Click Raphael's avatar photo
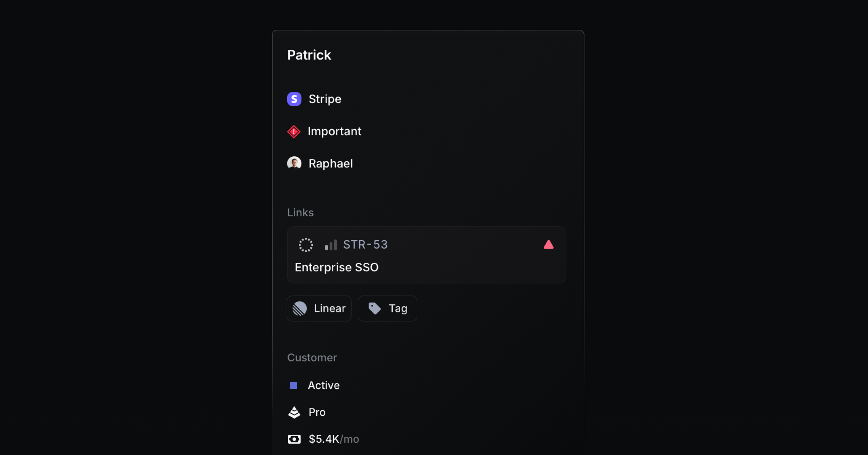The width and height of the screenshot is (868, 455). 294,163
